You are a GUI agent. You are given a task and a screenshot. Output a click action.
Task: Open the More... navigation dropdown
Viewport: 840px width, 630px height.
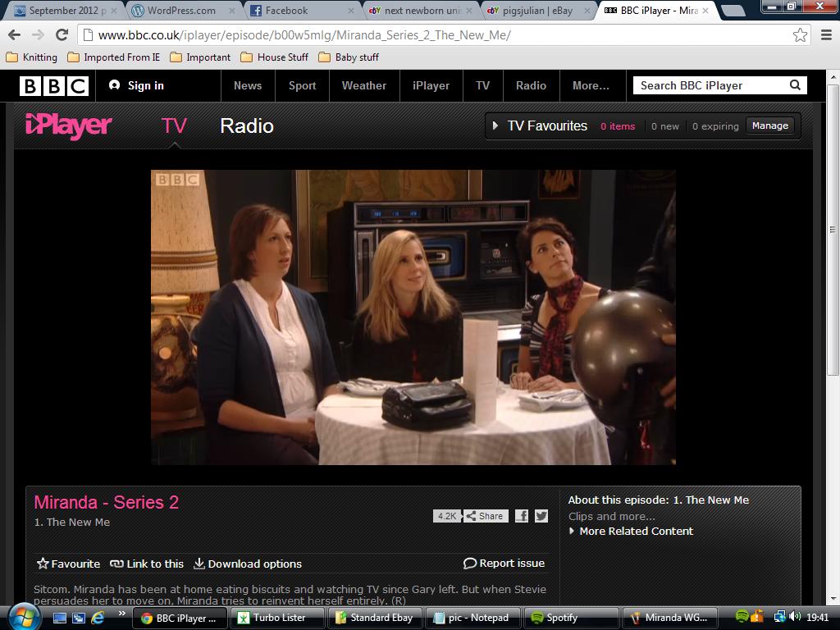click(x=591, y=85)
